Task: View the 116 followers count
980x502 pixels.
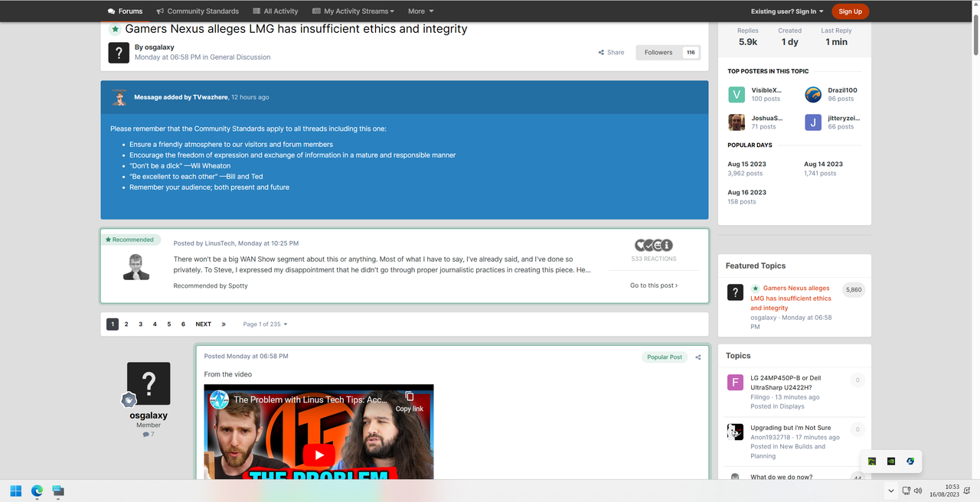Action: pos(691,53)
